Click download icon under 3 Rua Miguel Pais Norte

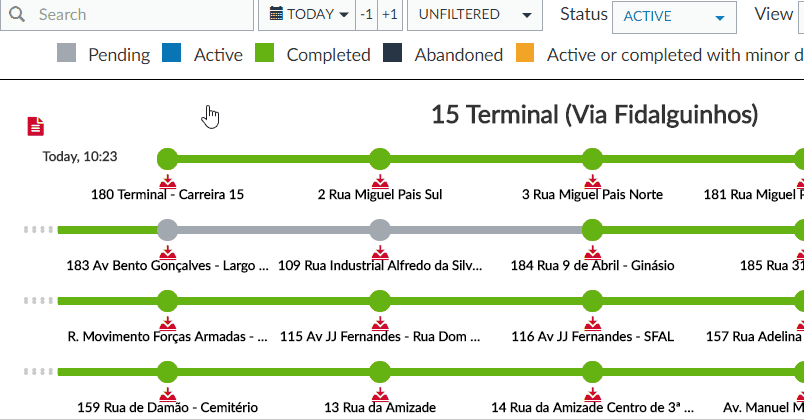(x=592, y=180)
